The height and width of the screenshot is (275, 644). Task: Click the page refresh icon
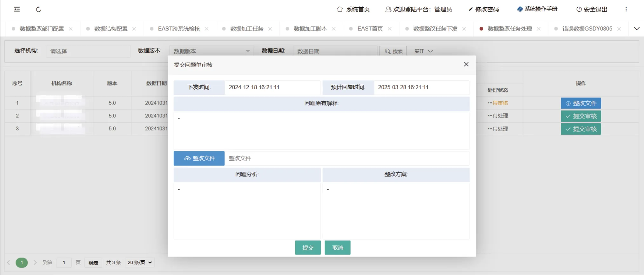tap(39, 9)
